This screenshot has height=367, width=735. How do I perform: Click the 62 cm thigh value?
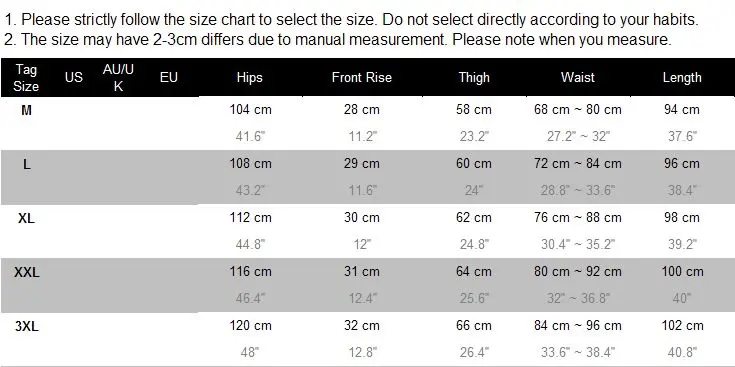(x=473, y=217)
